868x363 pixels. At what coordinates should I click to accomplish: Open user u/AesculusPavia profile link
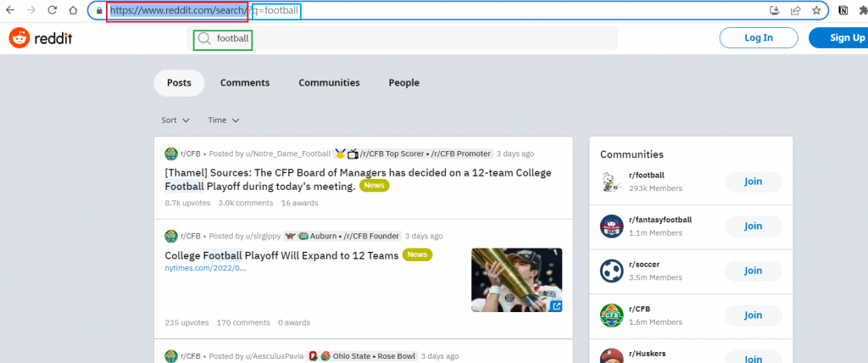274,356
